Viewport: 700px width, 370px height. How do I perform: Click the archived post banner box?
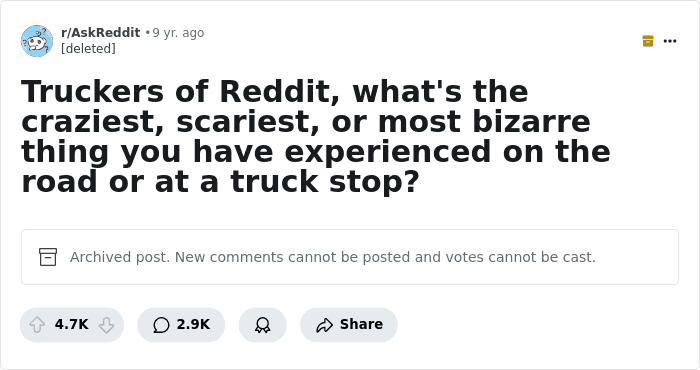(350, 257)
